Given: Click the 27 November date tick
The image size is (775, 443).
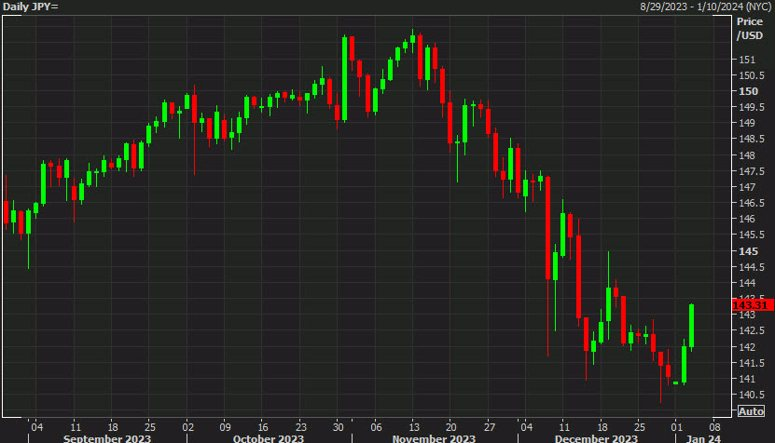Looking at the screenshot, I should click(489, 427).
